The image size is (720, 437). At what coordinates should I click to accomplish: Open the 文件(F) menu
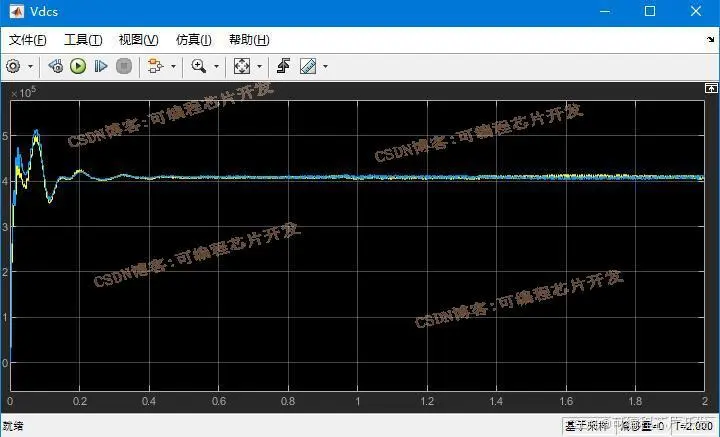(28, 40)
